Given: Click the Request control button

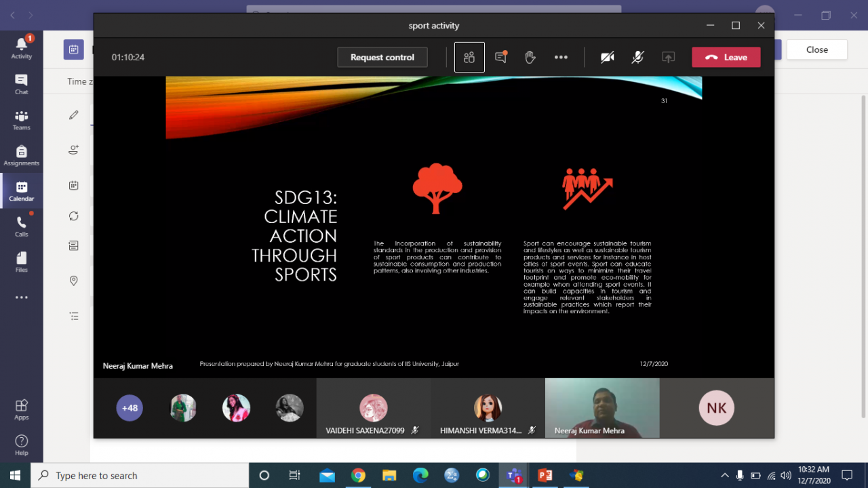Looking at the screenshot, I should pyautogui.click(x=382, y=58).
